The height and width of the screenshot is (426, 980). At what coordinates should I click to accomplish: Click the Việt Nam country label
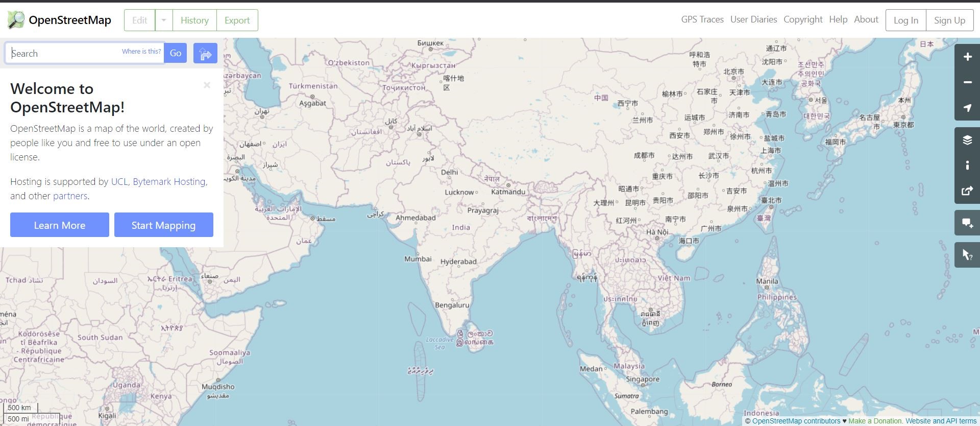674,278
